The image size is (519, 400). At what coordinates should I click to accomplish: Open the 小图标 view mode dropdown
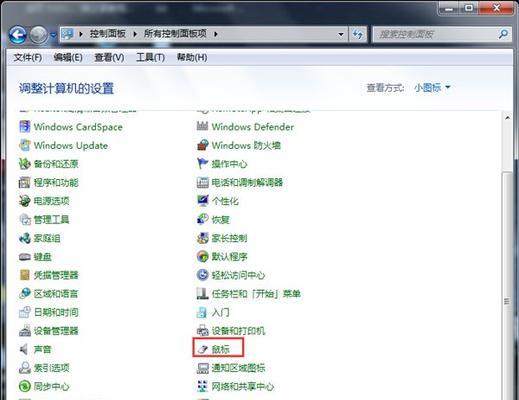pos(432,88)
